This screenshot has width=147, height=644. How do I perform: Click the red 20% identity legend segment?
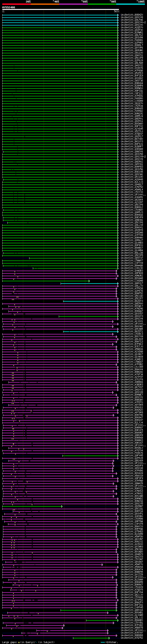[x=17, y=4]
